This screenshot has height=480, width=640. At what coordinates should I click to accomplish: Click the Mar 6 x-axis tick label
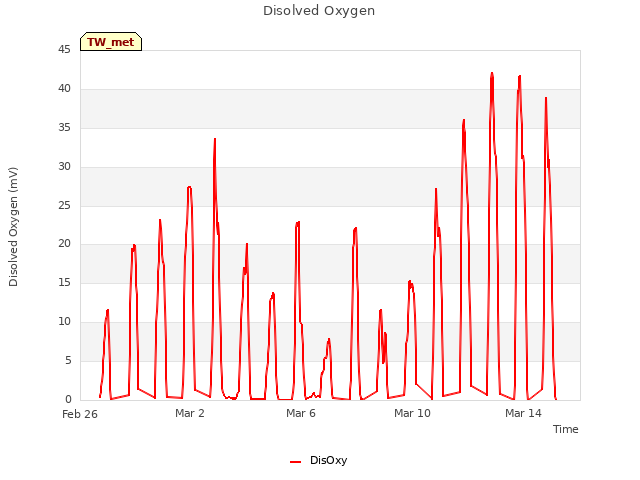(301, 413)
